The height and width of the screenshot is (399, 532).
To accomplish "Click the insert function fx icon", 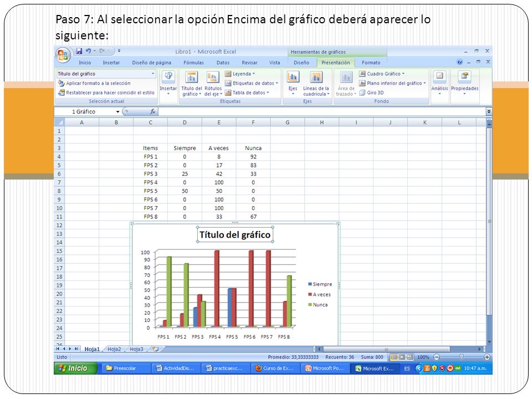I will 153,111.
